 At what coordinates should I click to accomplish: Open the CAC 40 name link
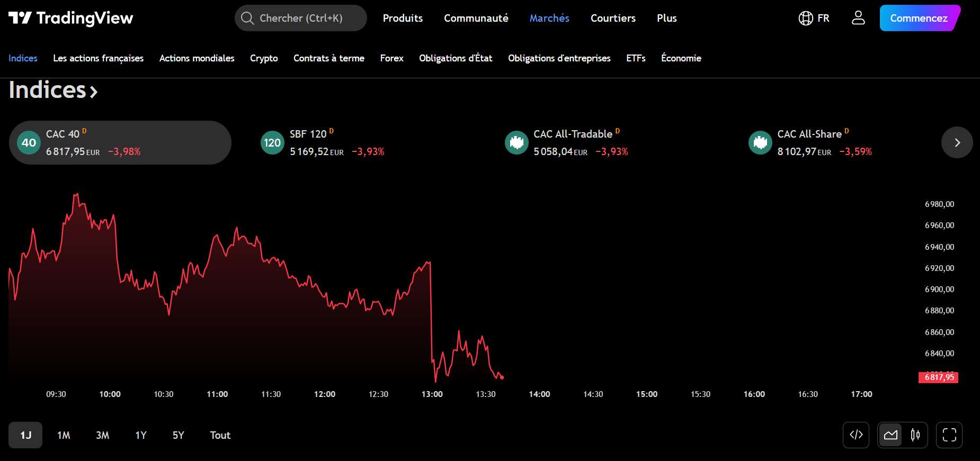(63, 134)
